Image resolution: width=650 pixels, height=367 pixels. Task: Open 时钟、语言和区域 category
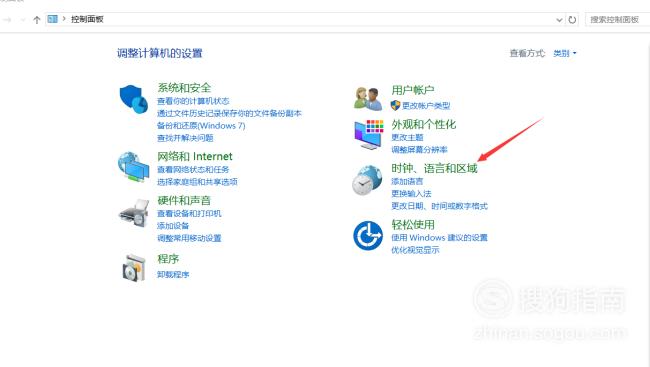coord(434,168)
